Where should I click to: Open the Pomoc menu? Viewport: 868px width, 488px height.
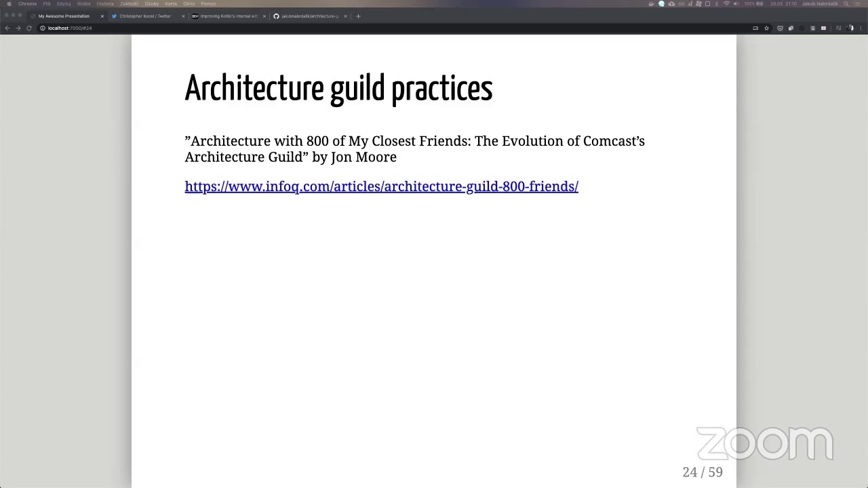208,3
